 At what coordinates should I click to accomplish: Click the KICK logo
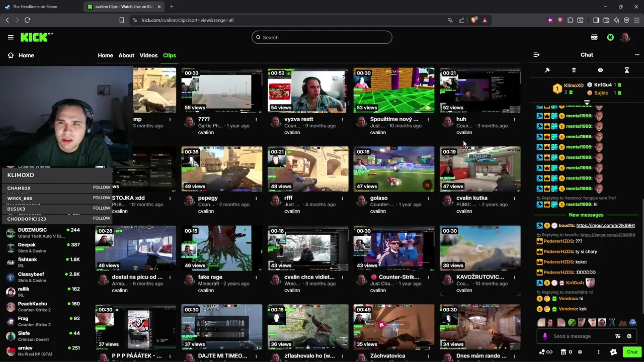pyautogui.click(x=37, y=37)
